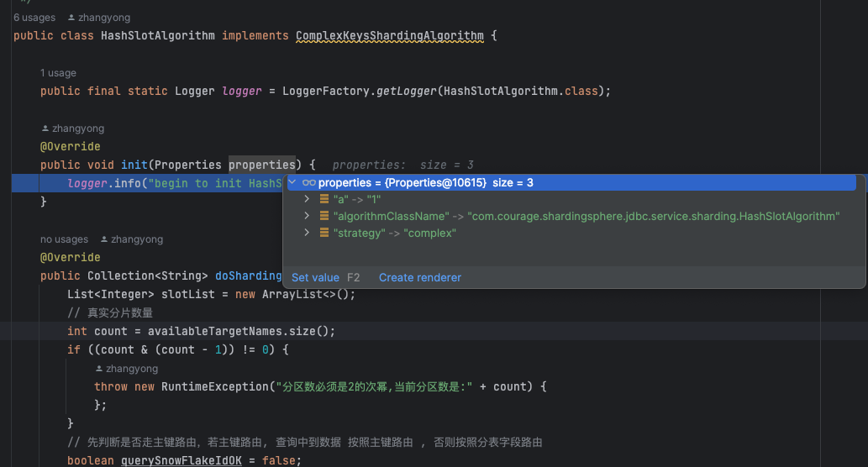Open the "6 usages" code lens hint

(x=34, y=18)
